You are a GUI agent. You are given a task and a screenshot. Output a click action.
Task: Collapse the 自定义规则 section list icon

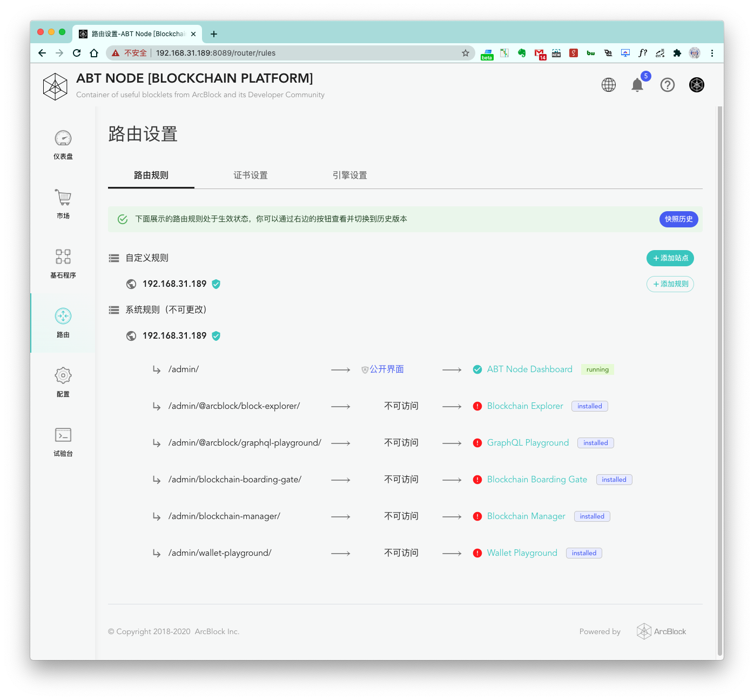pos(114,258)
